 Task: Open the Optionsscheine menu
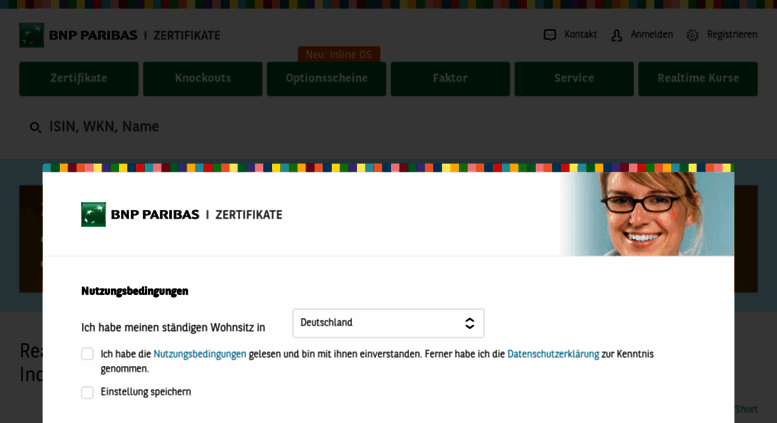pyautogui.click(x=327, y=79)
